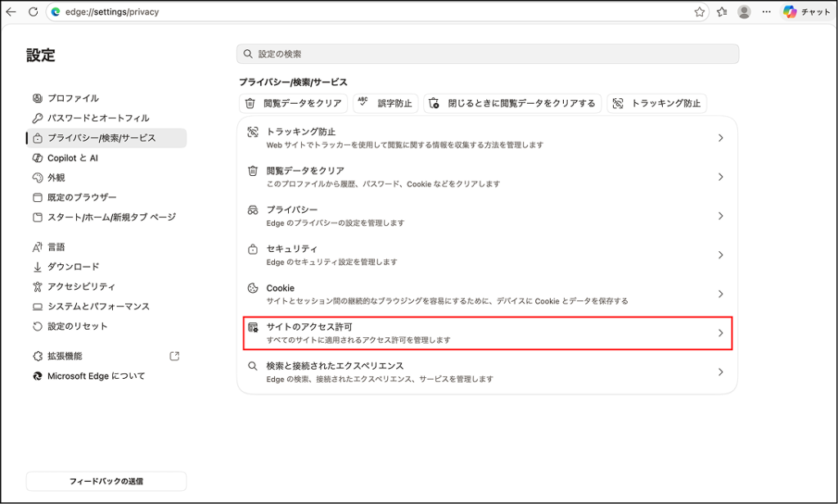This screenshot has width=838, height=504.
Task: Open プロファイル in the settings sidebar
Action: click(106, 98)
